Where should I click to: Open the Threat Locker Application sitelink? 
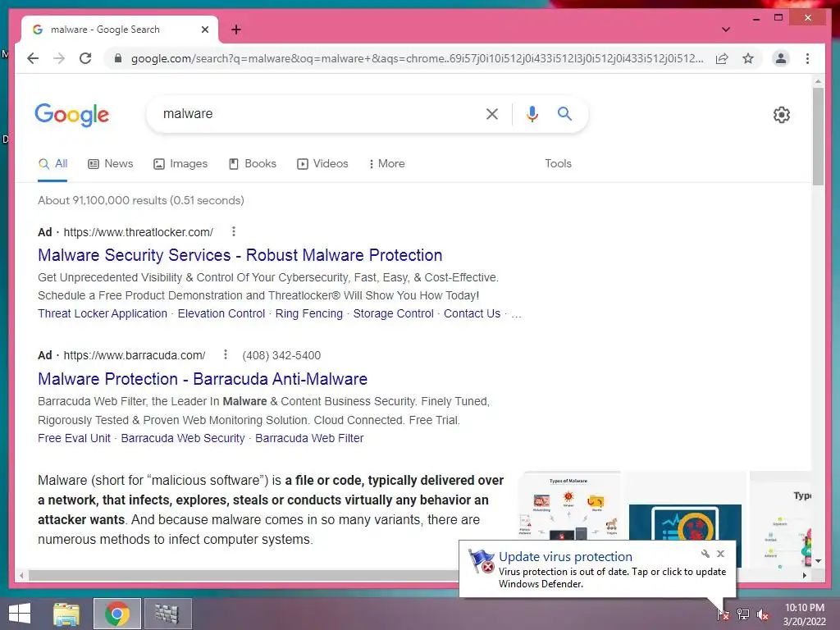point(103,313)
